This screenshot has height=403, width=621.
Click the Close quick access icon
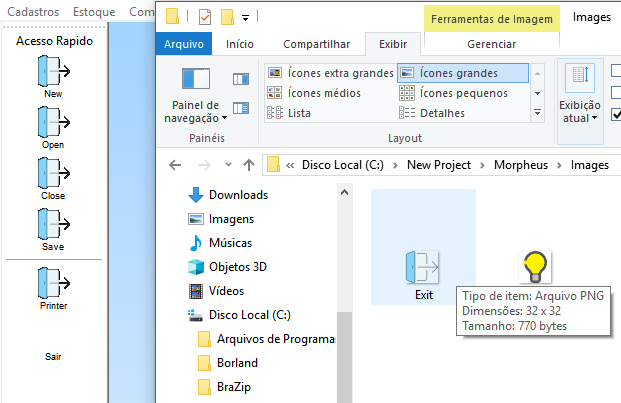[x=54, y=173]
